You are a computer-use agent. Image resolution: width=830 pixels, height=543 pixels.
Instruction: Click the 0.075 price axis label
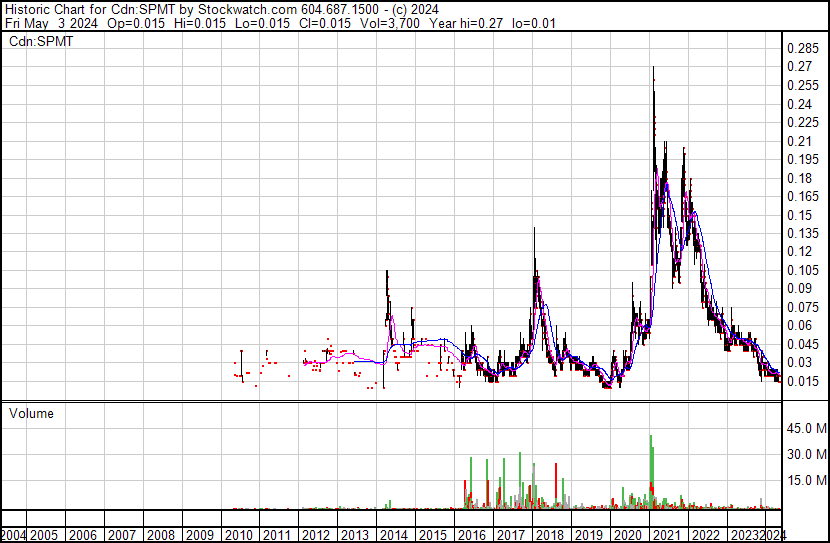click(x=803, y=307)
